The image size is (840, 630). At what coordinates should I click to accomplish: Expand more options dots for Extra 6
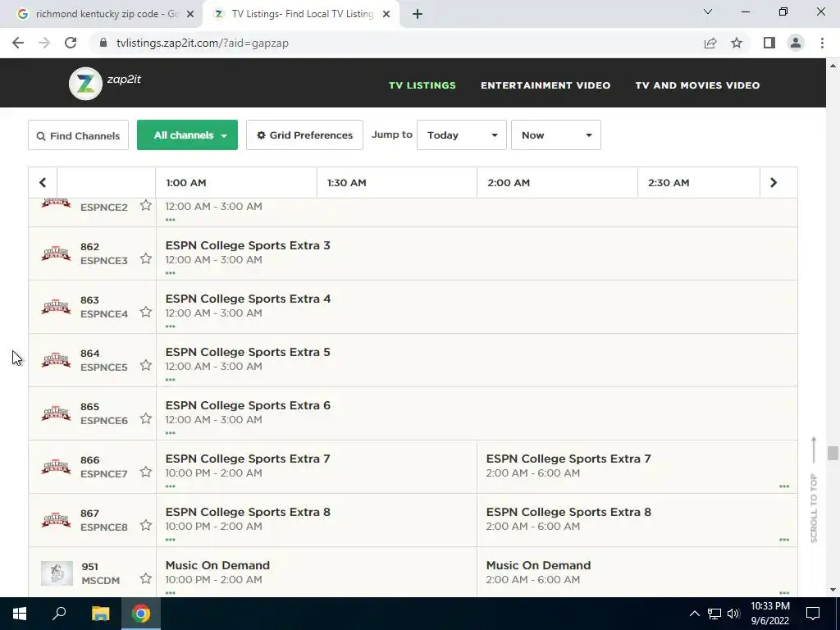(x=171, y=433)
